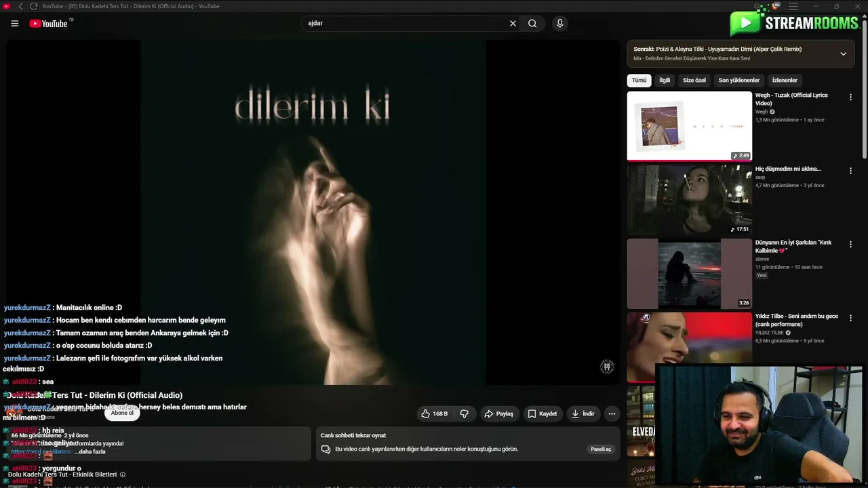Play the Yıldız Tilbe live performance thumbnail
This screenshot has height=488, width=868.
click(690, 346)
